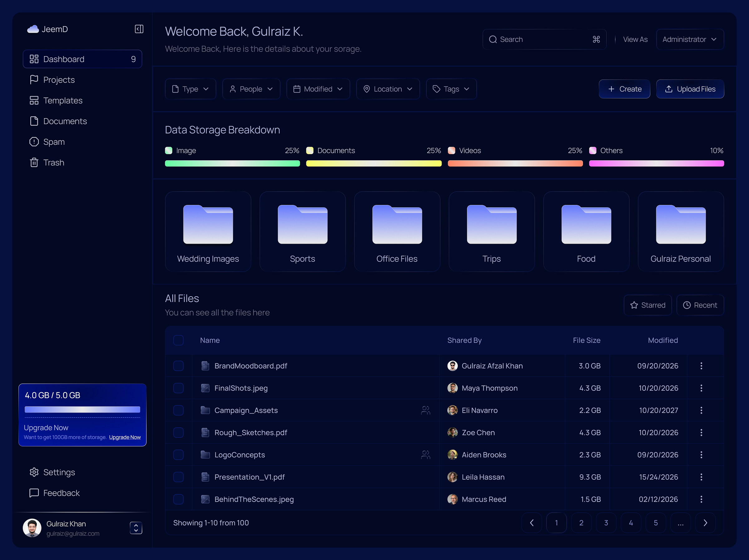Open the Dashboard sidebar item
Viewport: 749px width, 560px height.
tap(64, 59)
